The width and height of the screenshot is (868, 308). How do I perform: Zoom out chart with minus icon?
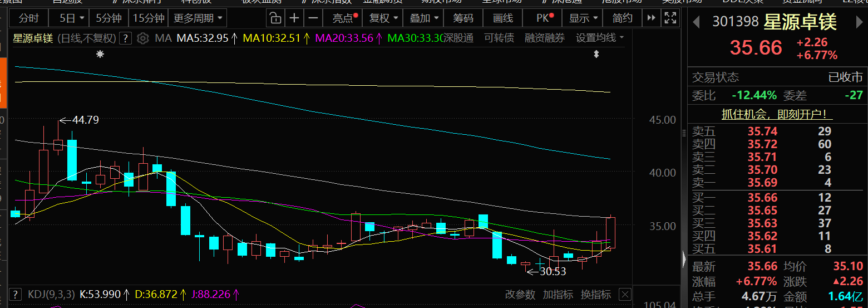(313, 18)
